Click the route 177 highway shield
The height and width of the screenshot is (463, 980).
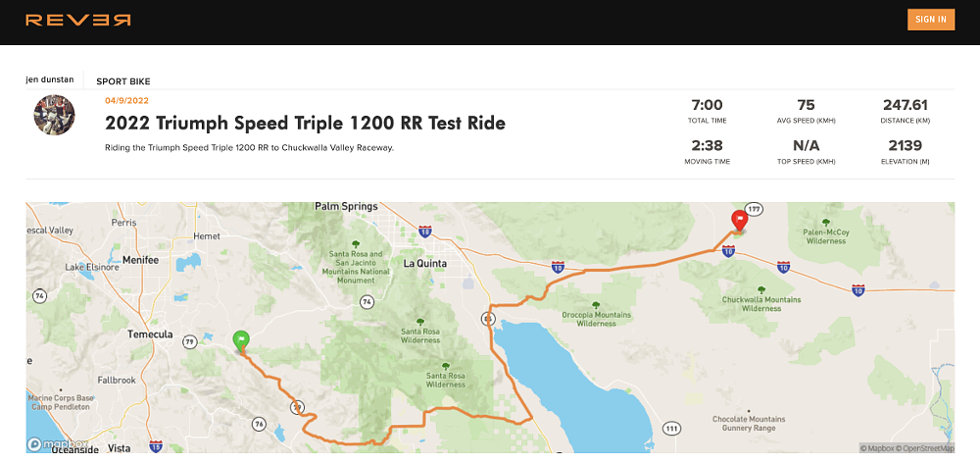point(756,209)
